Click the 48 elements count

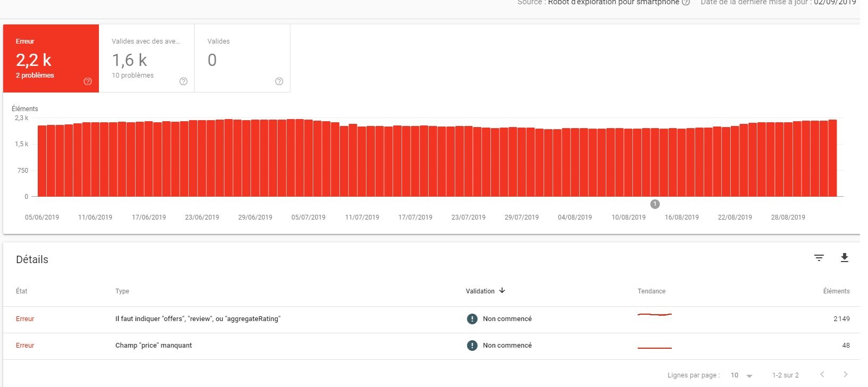(x=846, y=346)
